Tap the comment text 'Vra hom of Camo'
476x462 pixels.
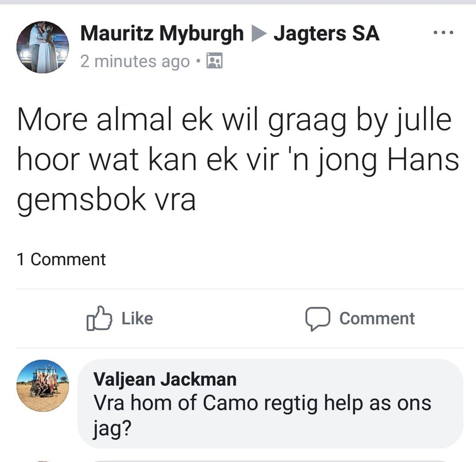[x=175, y=403]
